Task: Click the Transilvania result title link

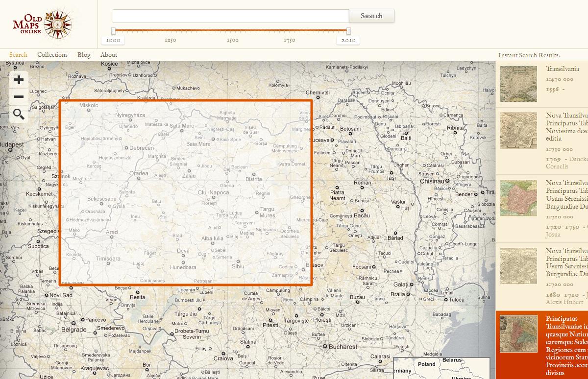Action: [563, 69]
